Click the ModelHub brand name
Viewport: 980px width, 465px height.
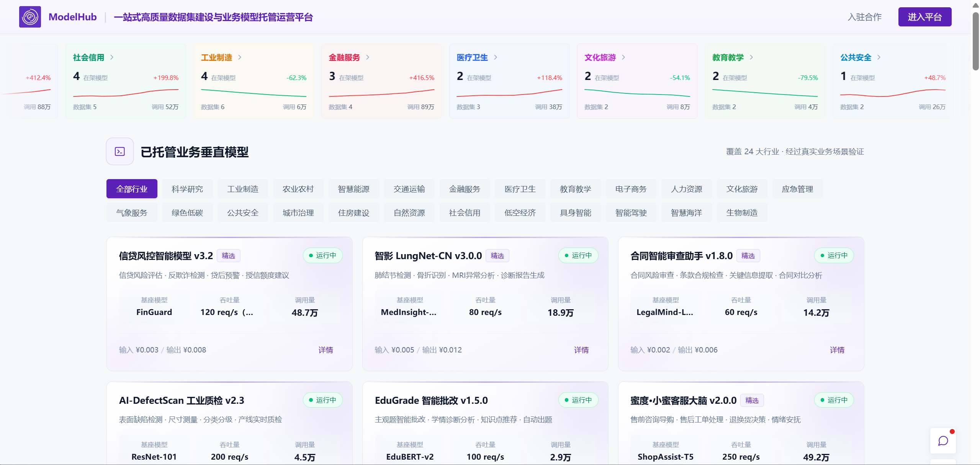(73, 17)
